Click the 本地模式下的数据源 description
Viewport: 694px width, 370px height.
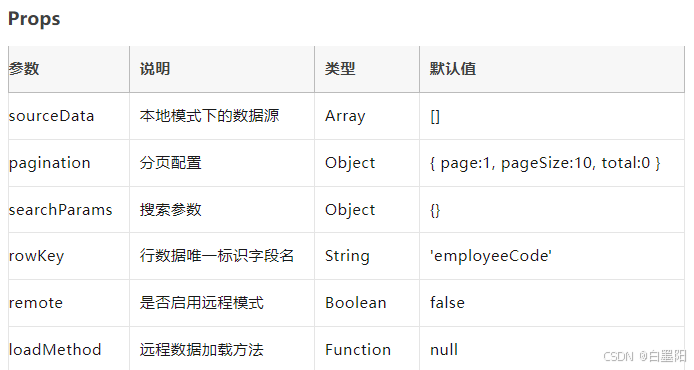[x=209, y=116]
